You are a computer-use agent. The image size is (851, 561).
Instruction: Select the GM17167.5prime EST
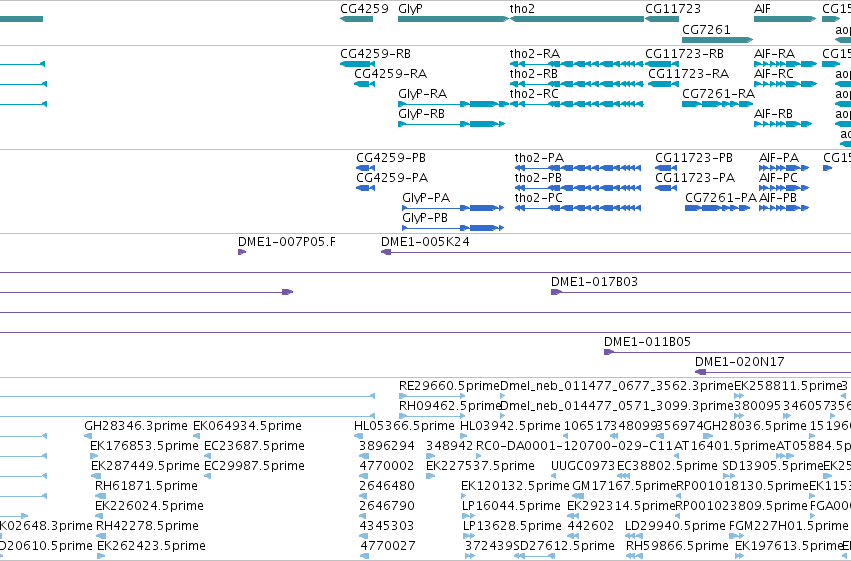pos(579,496)
